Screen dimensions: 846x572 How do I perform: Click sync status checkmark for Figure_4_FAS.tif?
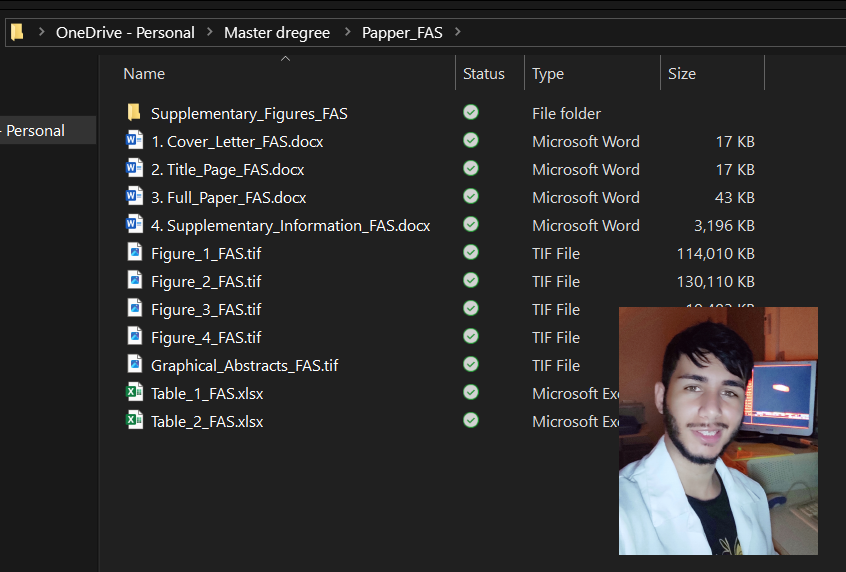[x=471, y=336]
